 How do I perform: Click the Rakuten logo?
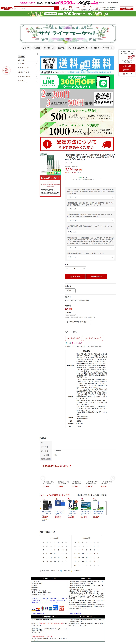pyautogui.click(x=7, y=8)
